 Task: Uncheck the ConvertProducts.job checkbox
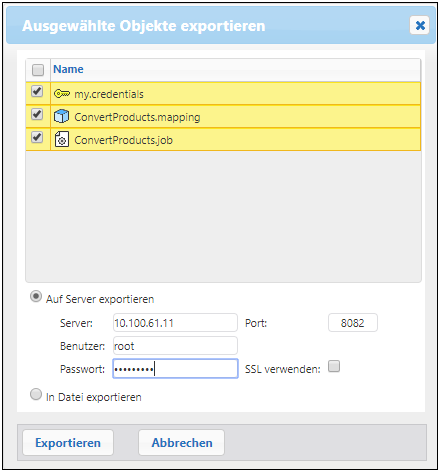37,137
